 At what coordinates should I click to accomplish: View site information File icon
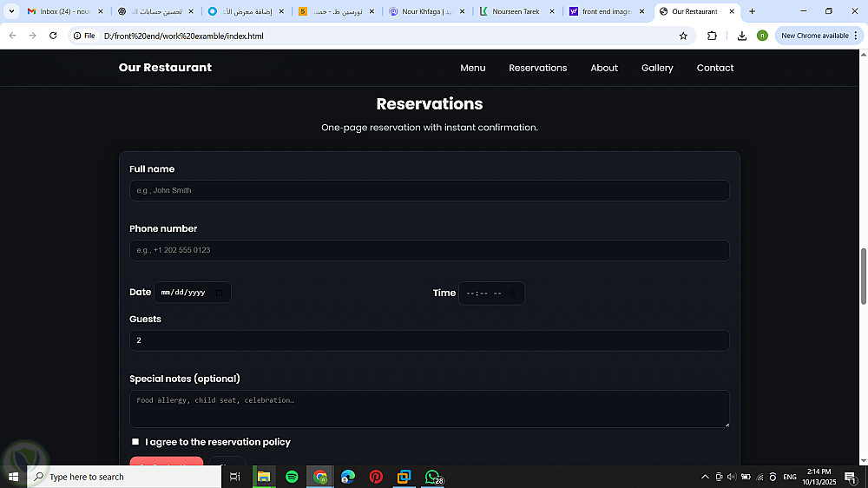(x=84, y=36)
